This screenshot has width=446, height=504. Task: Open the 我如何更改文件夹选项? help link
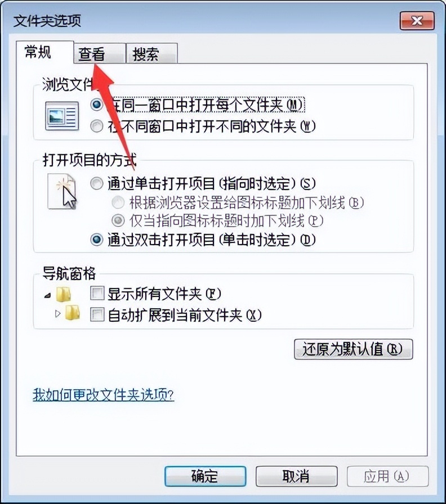(x=103, y=395)
